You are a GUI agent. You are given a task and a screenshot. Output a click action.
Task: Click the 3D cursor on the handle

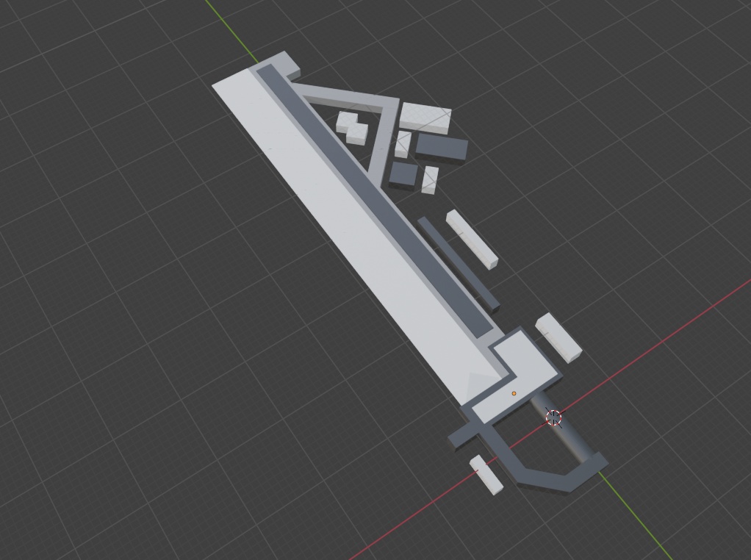click(553, 417)
